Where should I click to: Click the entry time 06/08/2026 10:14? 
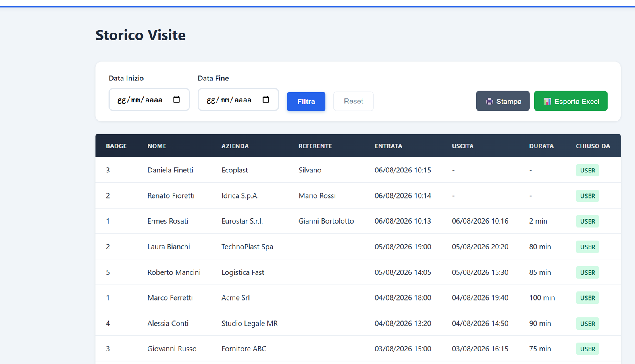coord(403,196)
